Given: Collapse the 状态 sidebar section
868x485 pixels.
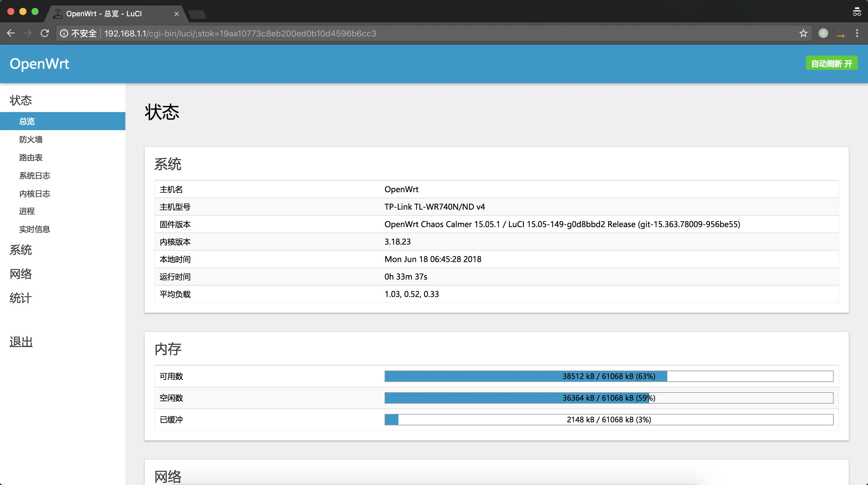Looking at the screenshot, I should (21, 100).
